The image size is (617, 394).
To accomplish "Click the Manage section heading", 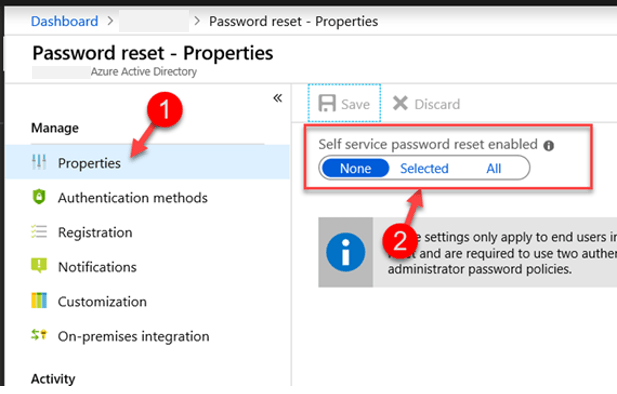I will pos(55,128).
